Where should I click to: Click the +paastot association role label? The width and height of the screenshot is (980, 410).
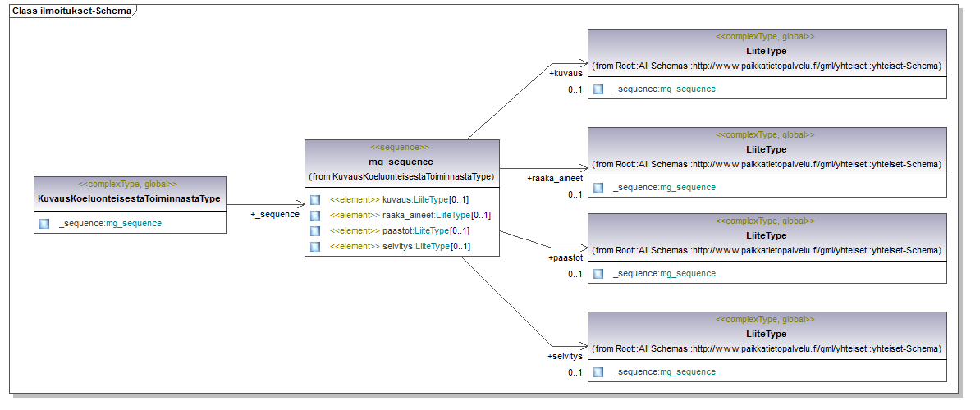565,258
